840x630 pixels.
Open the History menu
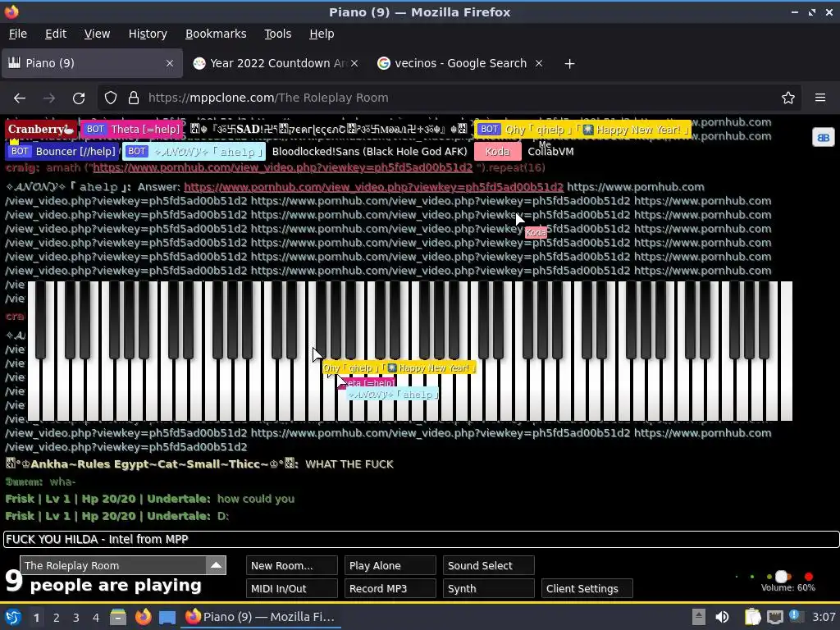click(148, 34)
